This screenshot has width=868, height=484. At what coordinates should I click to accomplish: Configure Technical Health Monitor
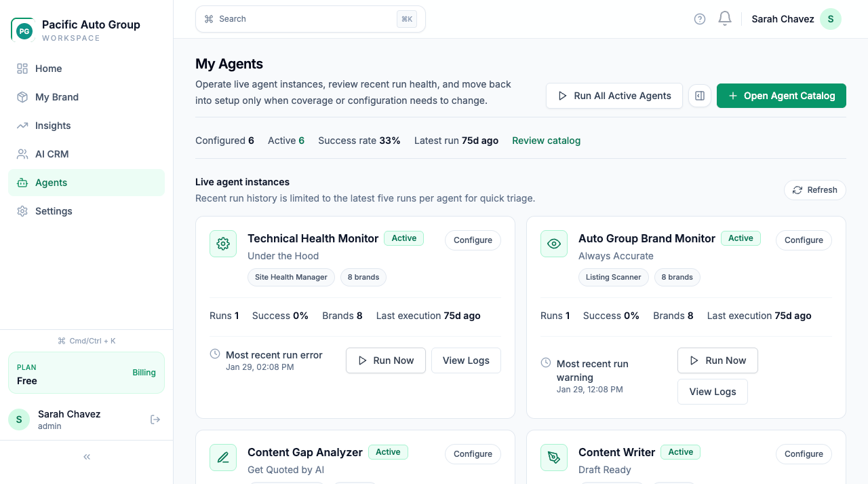click(x=473, y=240)
